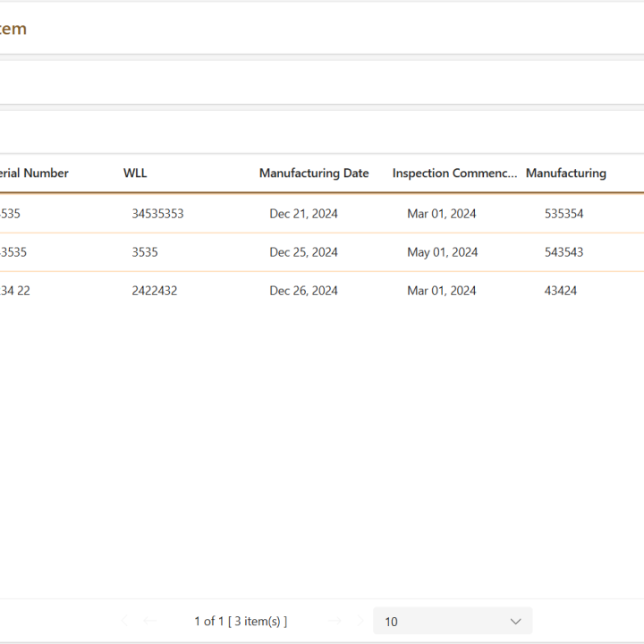
Task: Select manufacturing value 535354
Action: pyautogui.click(x=563, y=214)
